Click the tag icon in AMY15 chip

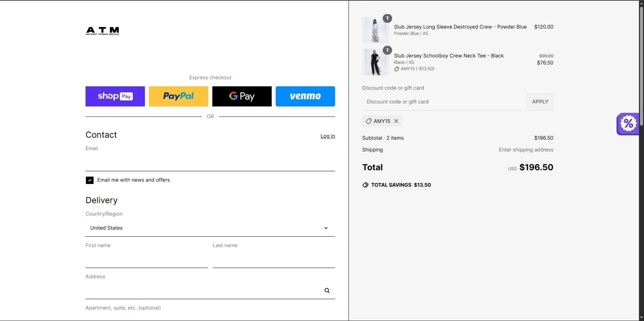point(368,121)
